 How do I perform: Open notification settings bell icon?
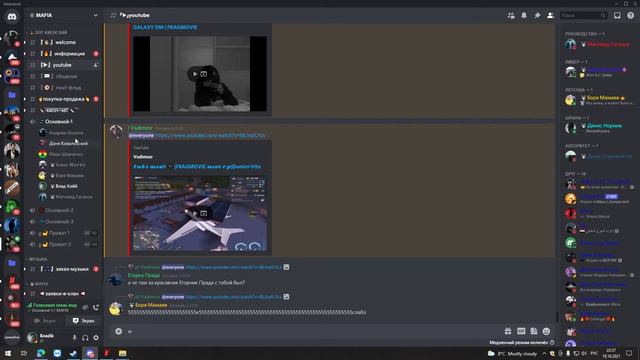(524, 16)
